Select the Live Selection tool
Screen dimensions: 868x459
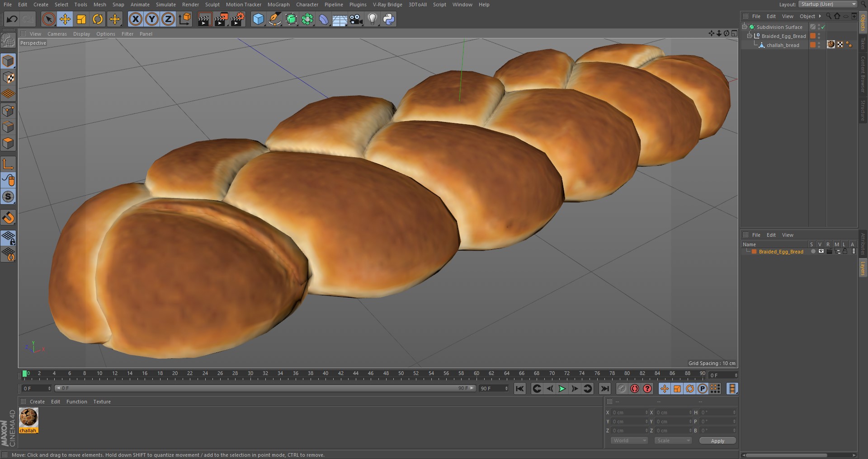[x=48, y=19]
